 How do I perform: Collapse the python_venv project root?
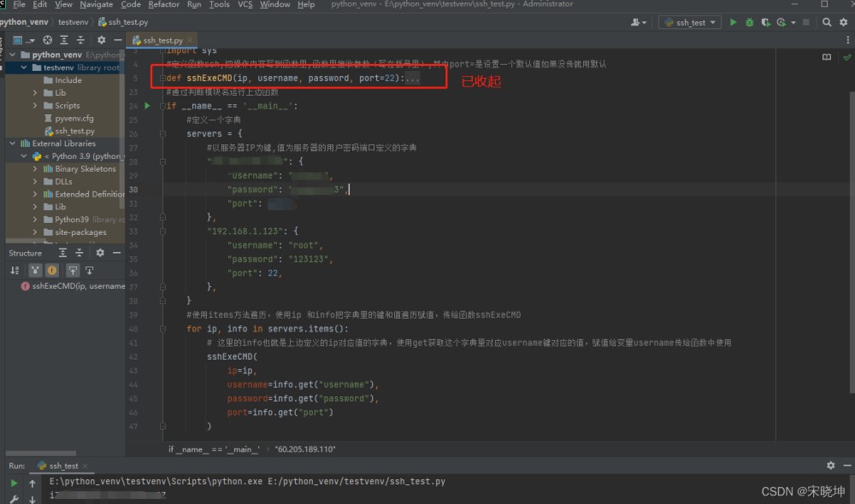12,55
